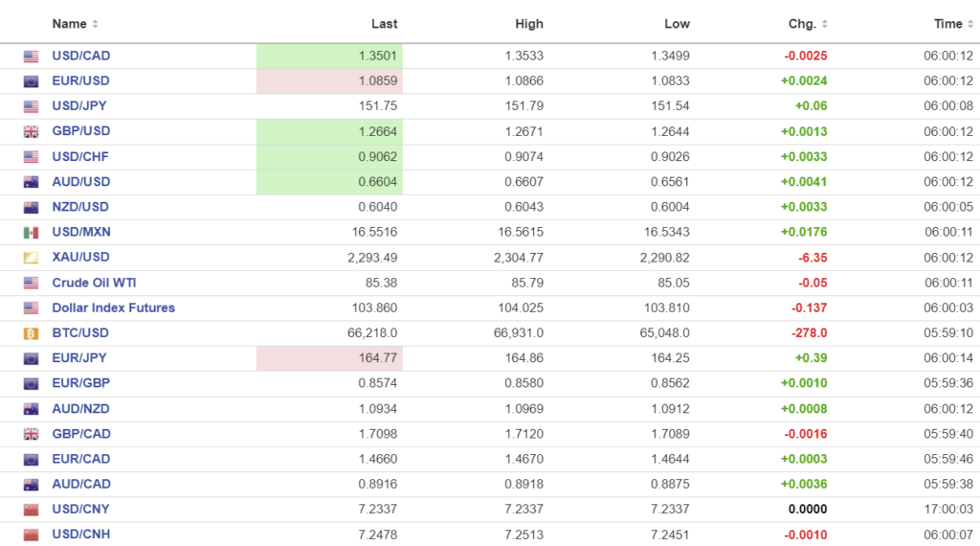Viewport: 980px width, 546px height.
Task: Click the EU flag icon beside EUR/JPY
Action: pyautogui.click(x=31, y=358)
